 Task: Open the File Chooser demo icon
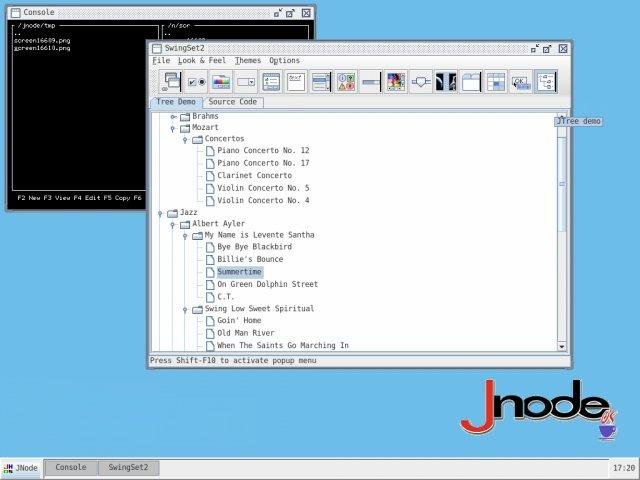pos(271,82)
